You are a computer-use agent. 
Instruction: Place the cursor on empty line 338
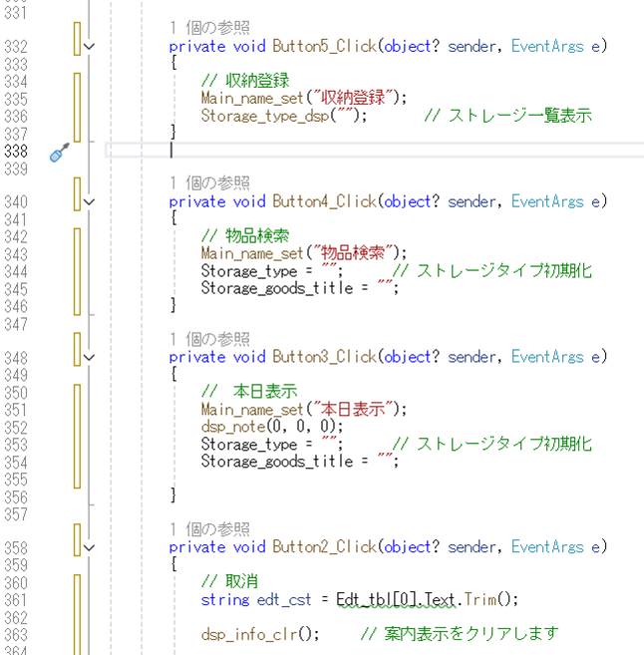[299, 150]
